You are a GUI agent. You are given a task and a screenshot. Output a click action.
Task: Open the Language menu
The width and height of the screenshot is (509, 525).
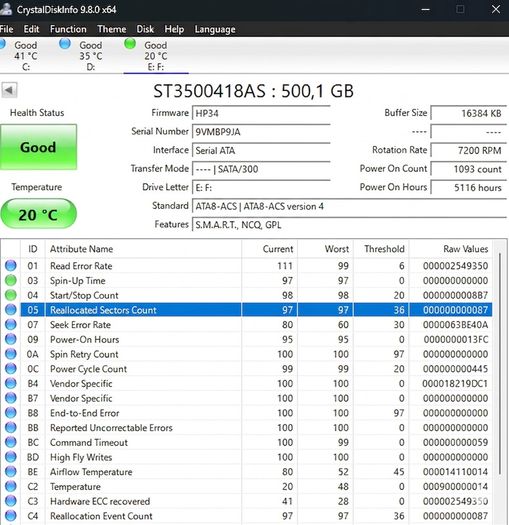coord(215,29)
